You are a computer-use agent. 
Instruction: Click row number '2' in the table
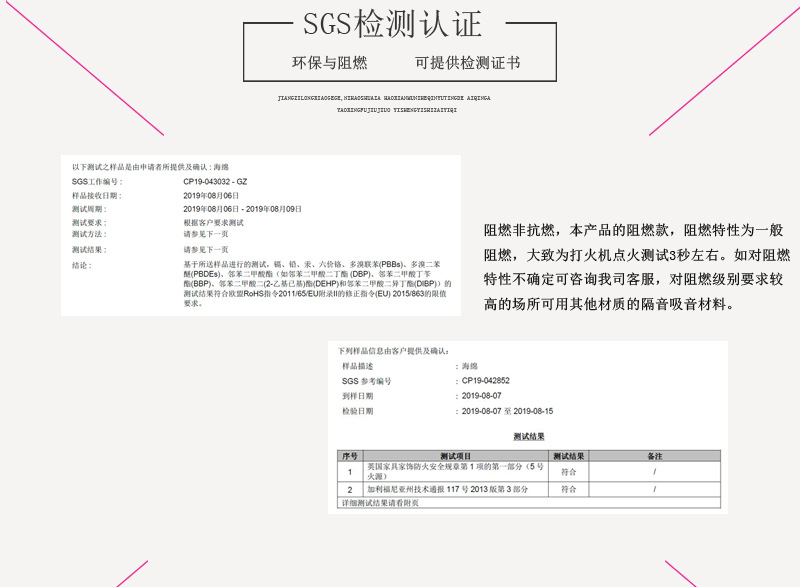click(350, 490)
